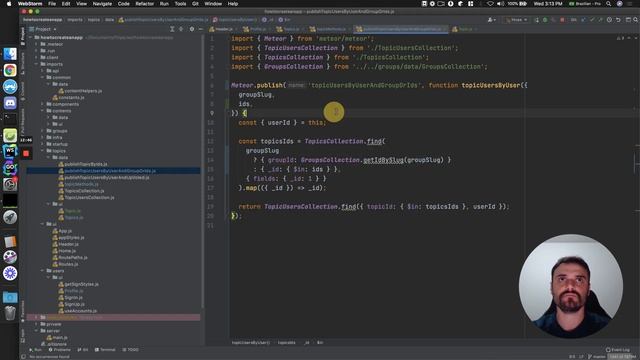Open Project panel settings gear
The width and height of the screenshot is (640, 360).
click(x=192, y=29)
